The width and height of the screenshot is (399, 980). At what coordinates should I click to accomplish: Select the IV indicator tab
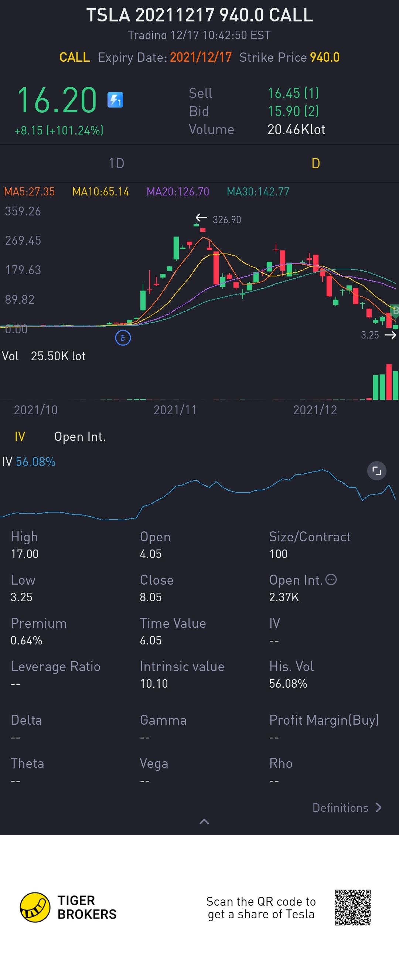[x=20, y=436]
